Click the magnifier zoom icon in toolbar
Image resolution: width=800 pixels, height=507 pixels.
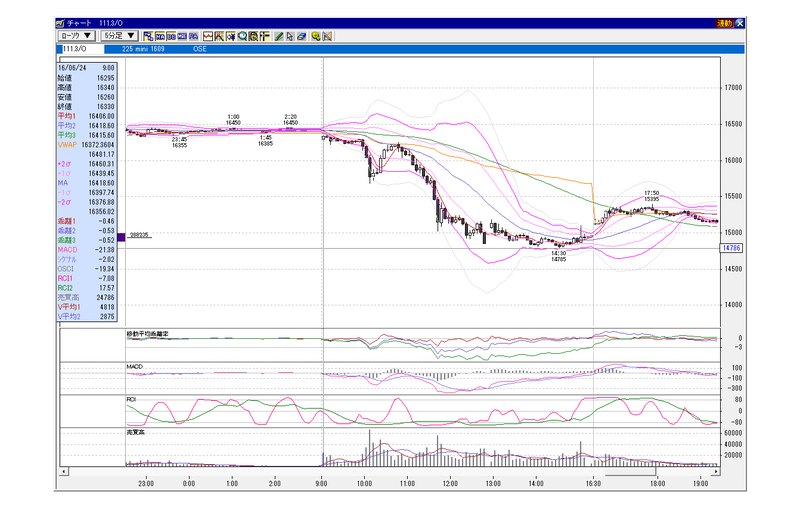click(x=242, y=36)
